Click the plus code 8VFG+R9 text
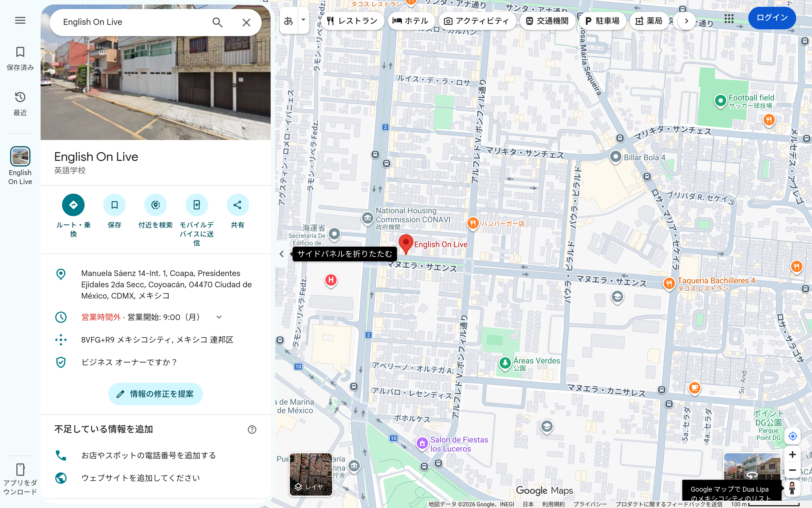812x508 pixels. pos(157,340)
